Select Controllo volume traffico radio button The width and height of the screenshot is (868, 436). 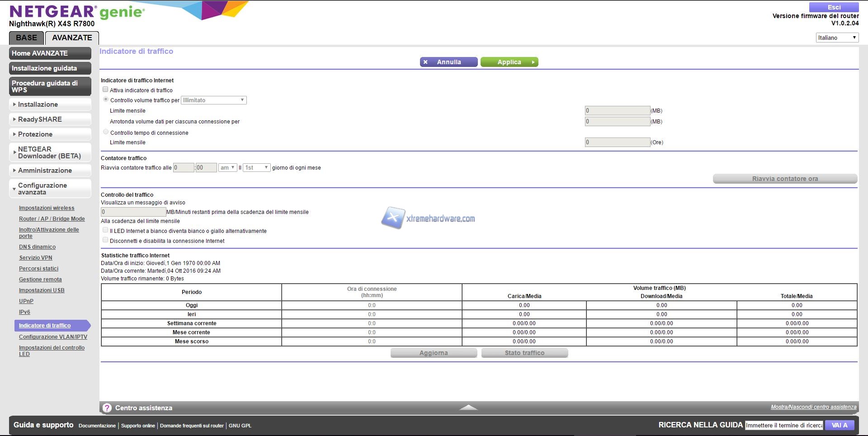point(106,100)
